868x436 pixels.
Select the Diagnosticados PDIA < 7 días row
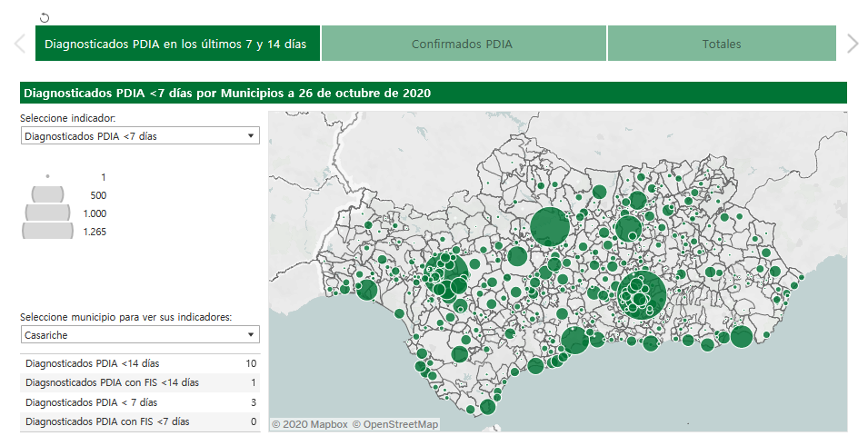click(139, 402)
